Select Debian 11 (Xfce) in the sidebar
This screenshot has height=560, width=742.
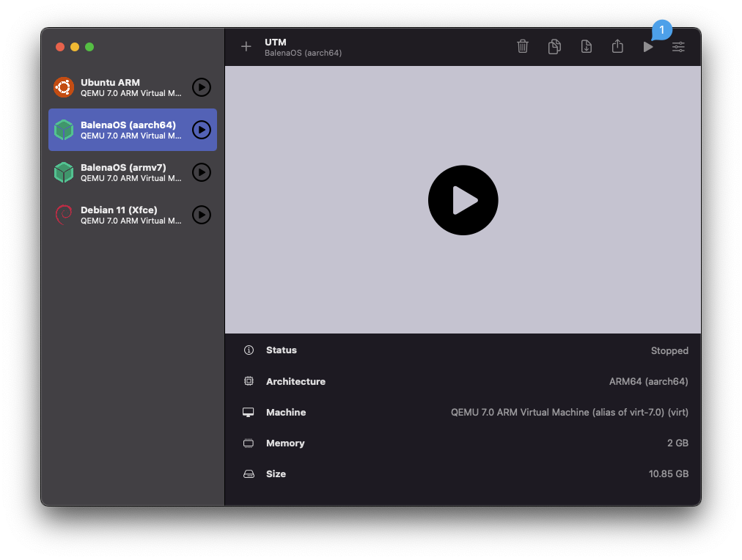pyautogui.click(x=133, y=215)
